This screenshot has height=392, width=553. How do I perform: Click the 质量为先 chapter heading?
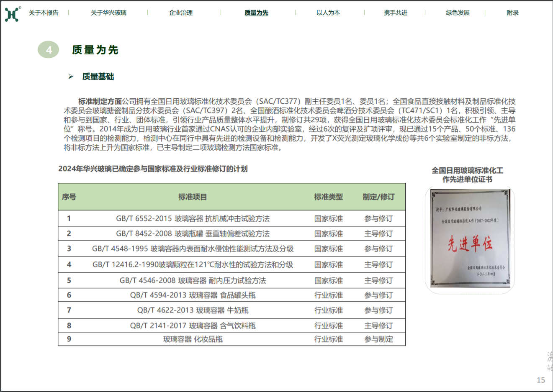[x=95, y=50]
